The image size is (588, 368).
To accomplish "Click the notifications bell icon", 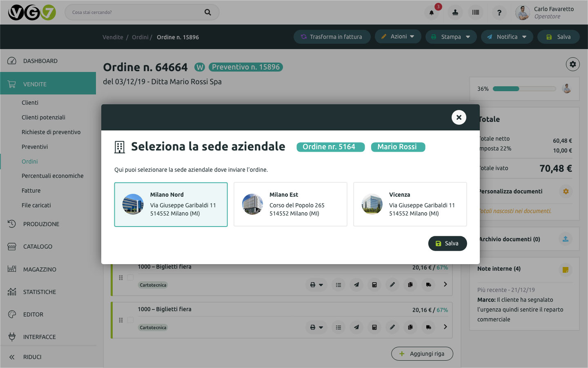I will coord(432,13).
